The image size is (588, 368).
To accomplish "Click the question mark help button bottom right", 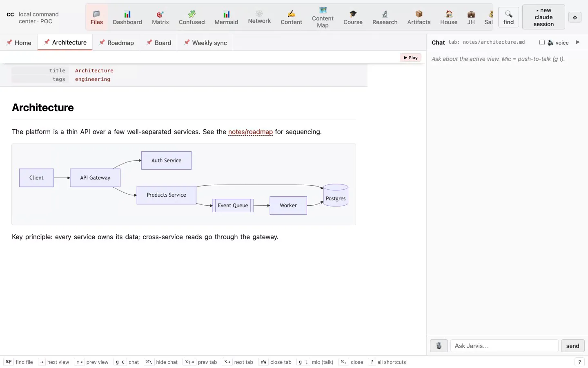I will [579, 362].
